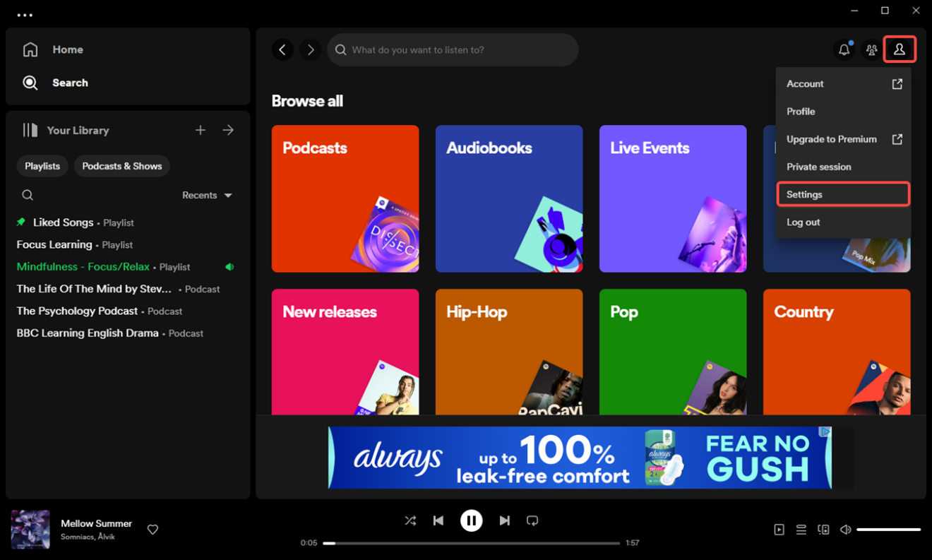Click Mellow Summer album artwork
Viewport: 932px width, 560px height.
coord(30,530)
